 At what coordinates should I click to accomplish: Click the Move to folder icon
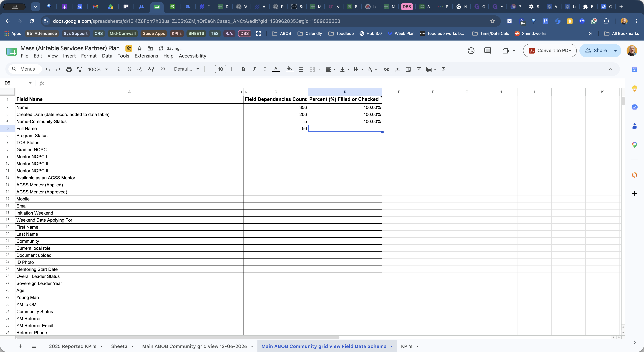150,48
